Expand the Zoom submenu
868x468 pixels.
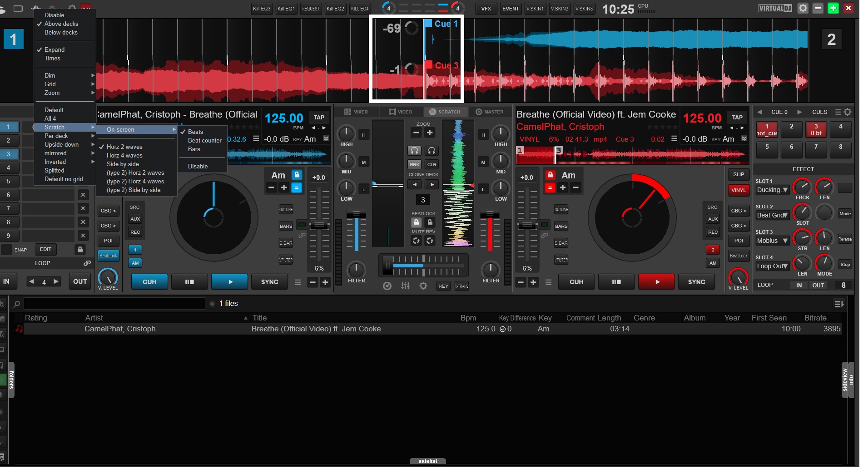(x=65, y=93)
